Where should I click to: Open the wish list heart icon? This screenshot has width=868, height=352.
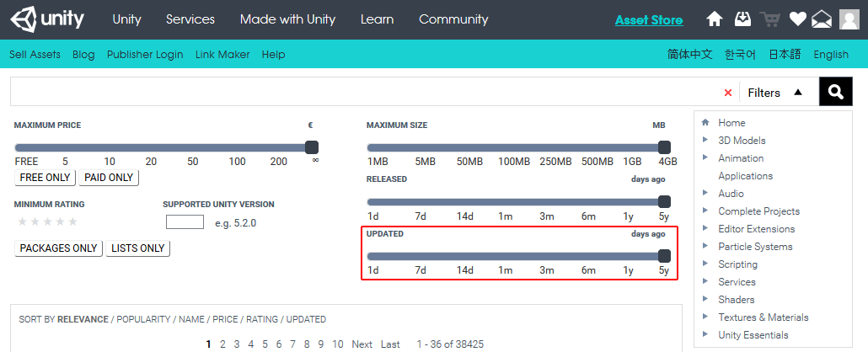(797, 19)
